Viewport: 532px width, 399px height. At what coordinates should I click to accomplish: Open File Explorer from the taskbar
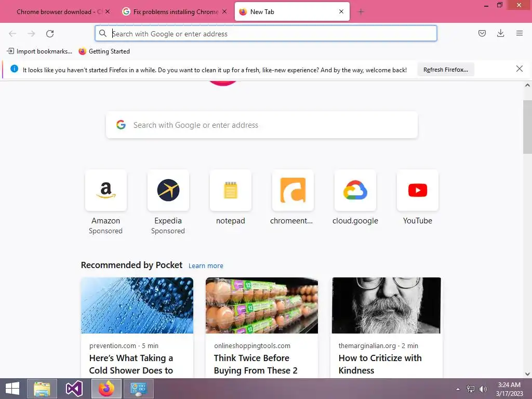(x=42, y=389)
